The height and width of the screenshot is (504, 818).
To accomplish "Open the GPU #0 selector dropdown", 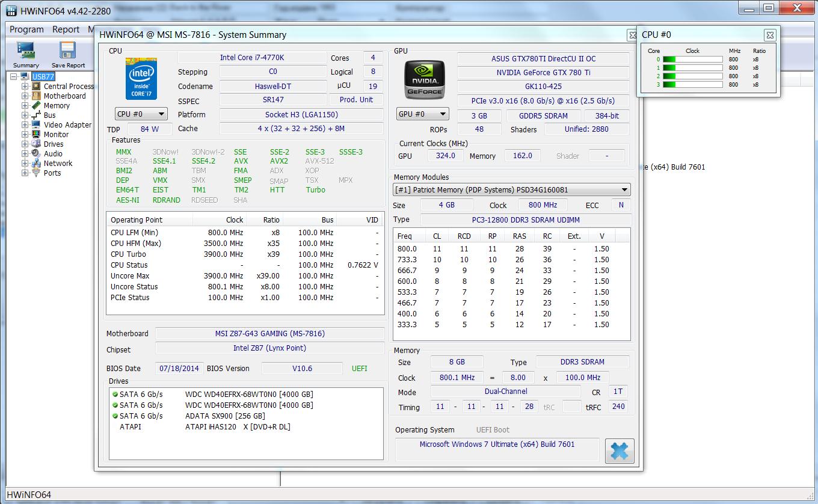I will tap(423, 114).
